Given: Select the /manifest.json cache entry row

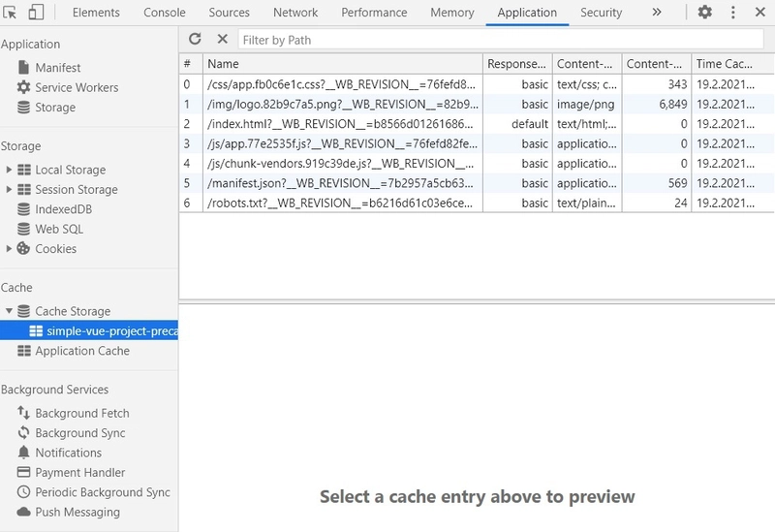Looking at the screenshot, I should click(x=341, y=184).
